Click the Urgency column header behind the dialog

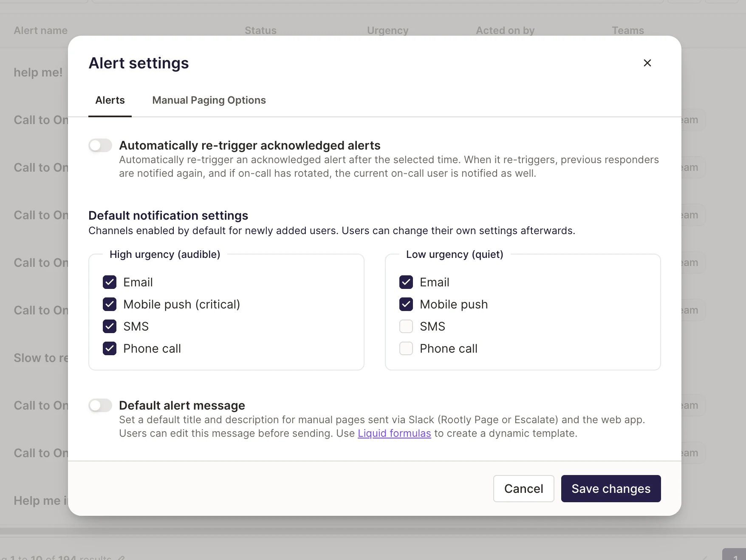coord(388,31)
